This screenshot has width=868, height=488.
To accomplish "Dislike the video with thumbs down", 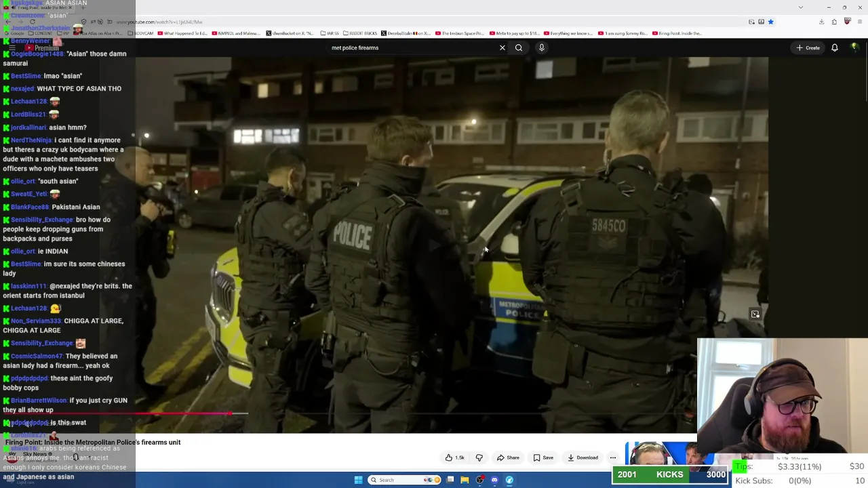I will tap(479, 457).
